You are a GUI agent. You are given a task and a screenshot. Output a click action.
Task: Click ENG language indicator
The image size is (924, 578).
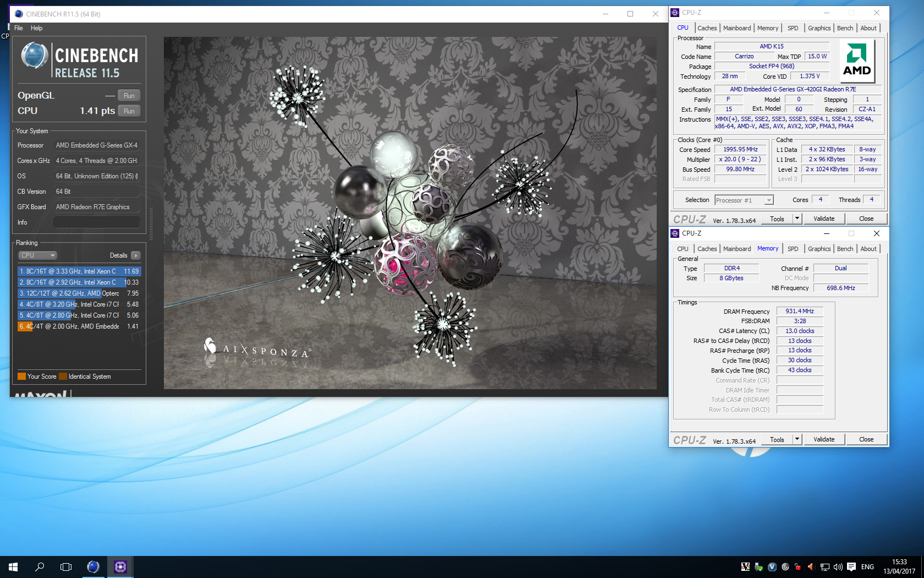(x=867, y=567)
